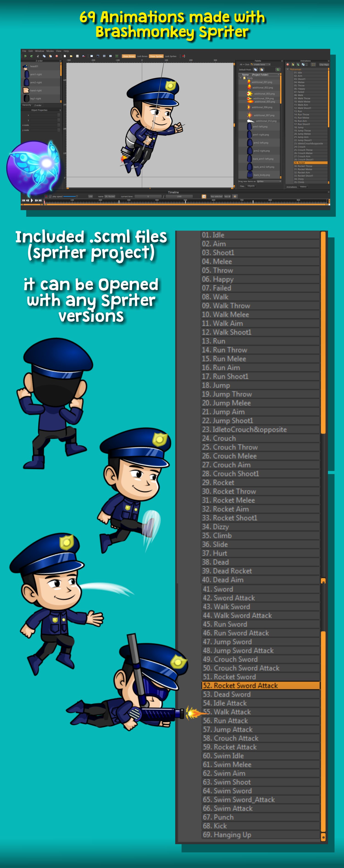Click the 500 mark on the timeline ruler
The height and width of the screenshot is (868, 344).
(x=185, y=200)
